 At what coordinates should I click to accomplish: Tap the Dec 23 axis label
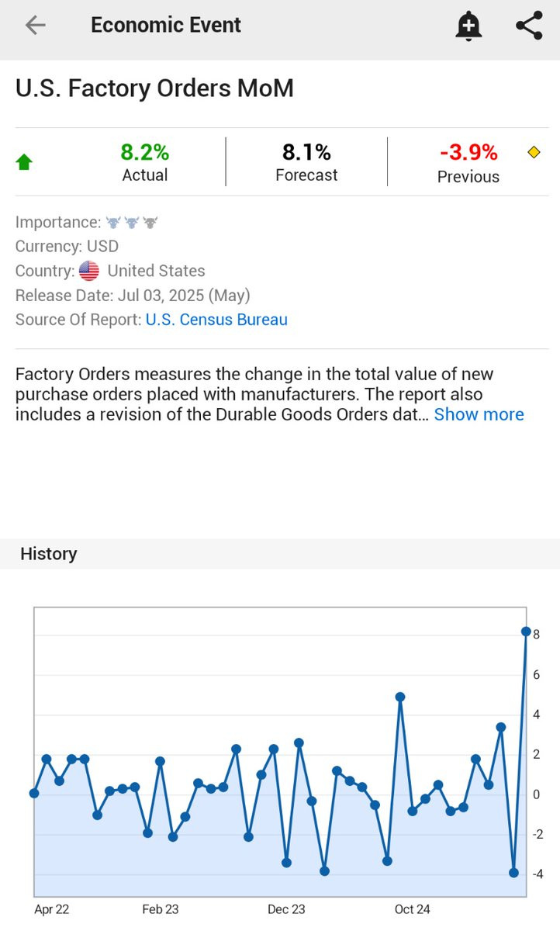coord(286,909)
